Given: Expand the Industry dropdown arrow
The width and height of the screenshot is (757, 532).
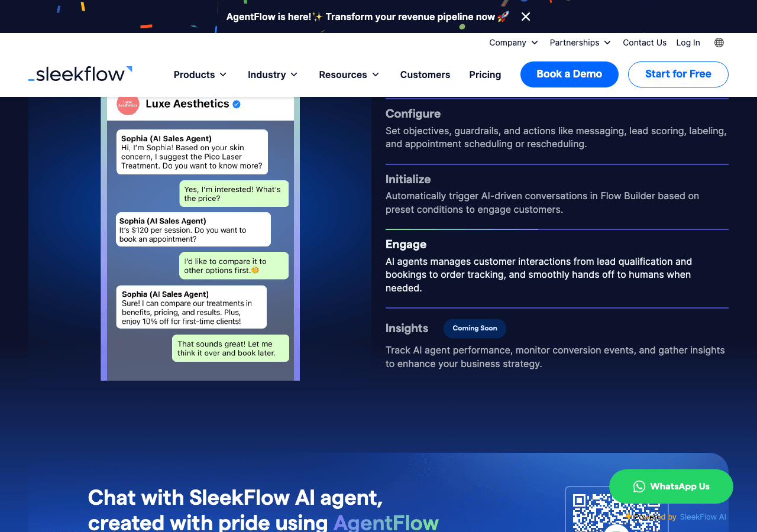Looking at the screenshot, I should click(x=294, y=74).
